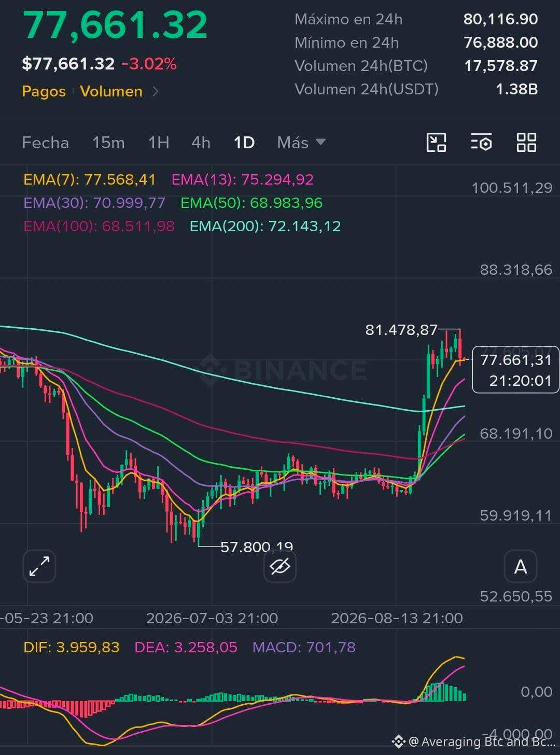
Task: Click the 59.919,11 price axis label
Action: pyautogui.click(x=516, y=515)
